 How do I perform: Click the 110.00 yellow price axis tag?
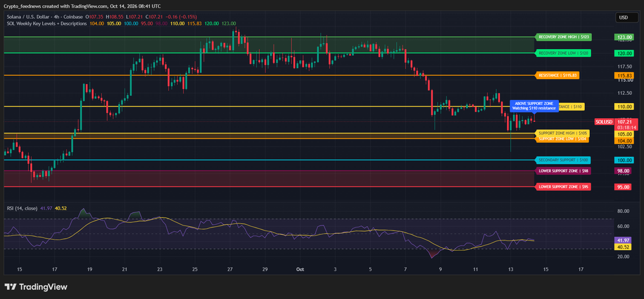(x=623, y=107)
